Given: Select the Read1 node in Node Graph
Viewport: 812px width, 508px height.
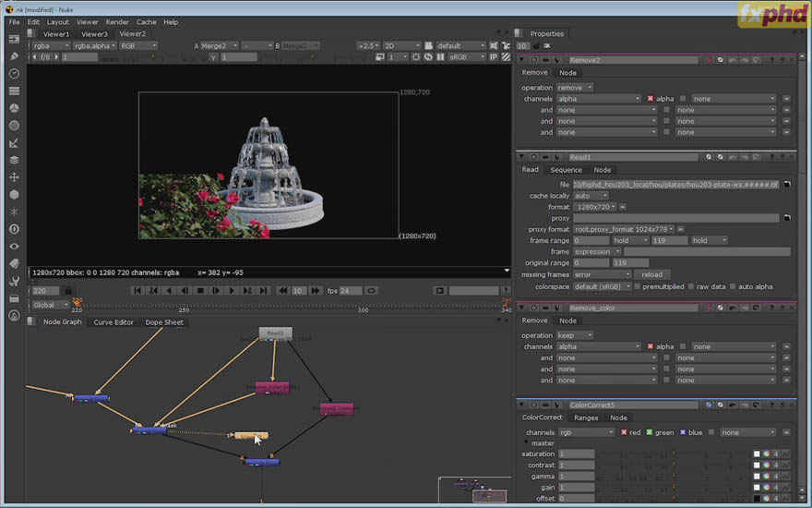Looking at the screenshot, I should point(276,333).
